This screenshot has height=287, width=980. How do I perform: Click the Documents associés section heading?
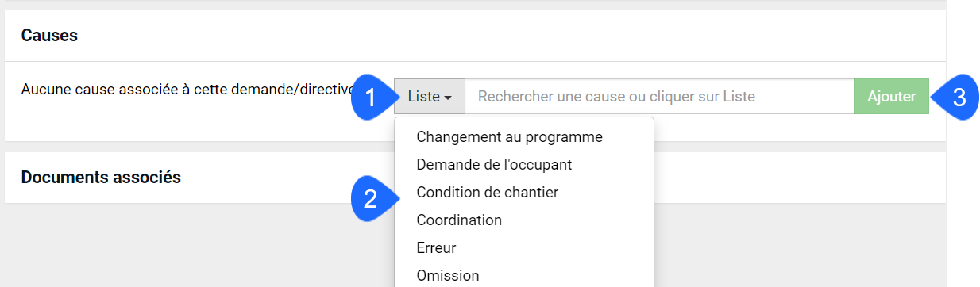coord(101,178)
